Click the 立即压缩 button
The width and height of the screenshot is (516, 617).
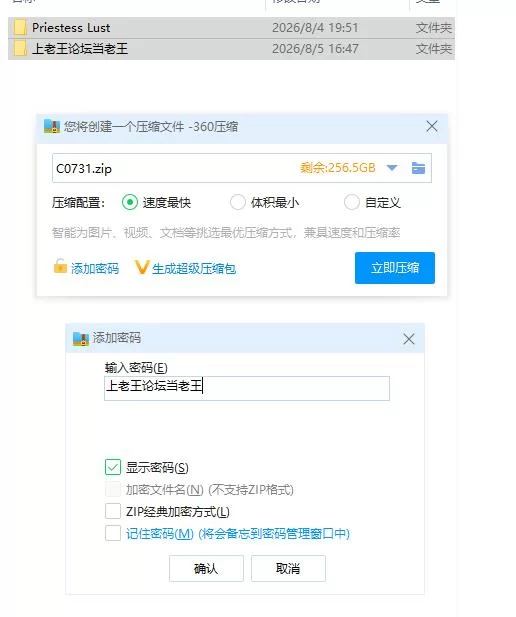click(395, 268)
